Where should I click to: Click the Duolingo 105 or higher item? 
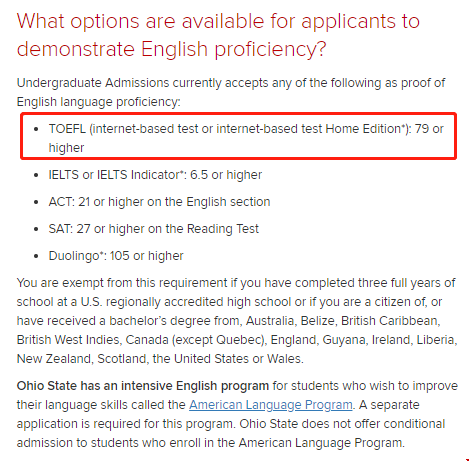point(116,256)
